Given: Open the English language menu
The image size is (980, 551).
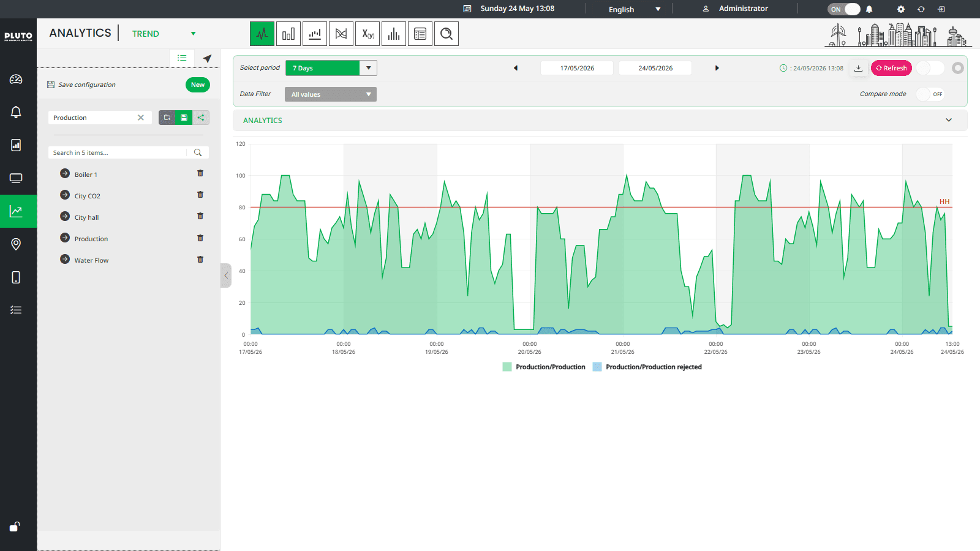Looking at the screenshot, I should [x=635, y=9].
